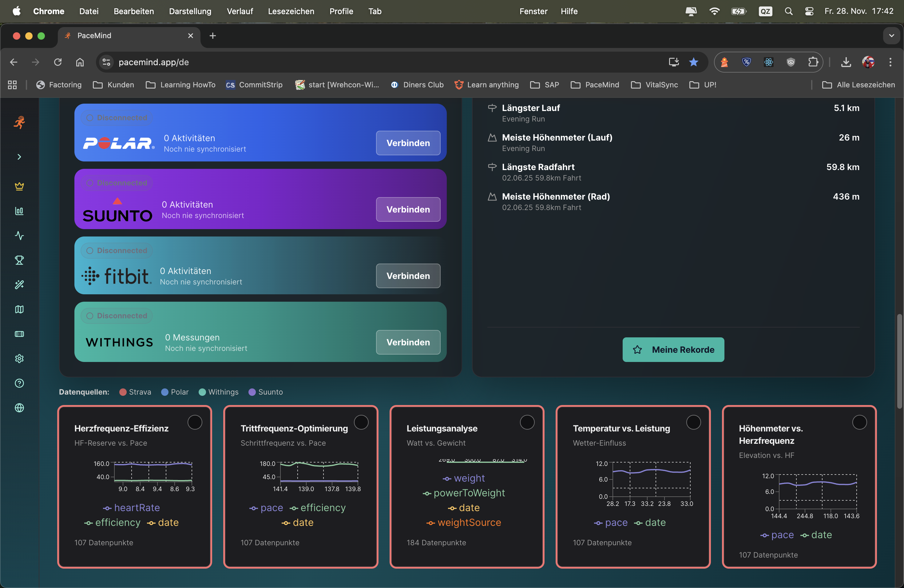Click the settings gear sidebar icon
904x588 pixels.
[19, 359]
